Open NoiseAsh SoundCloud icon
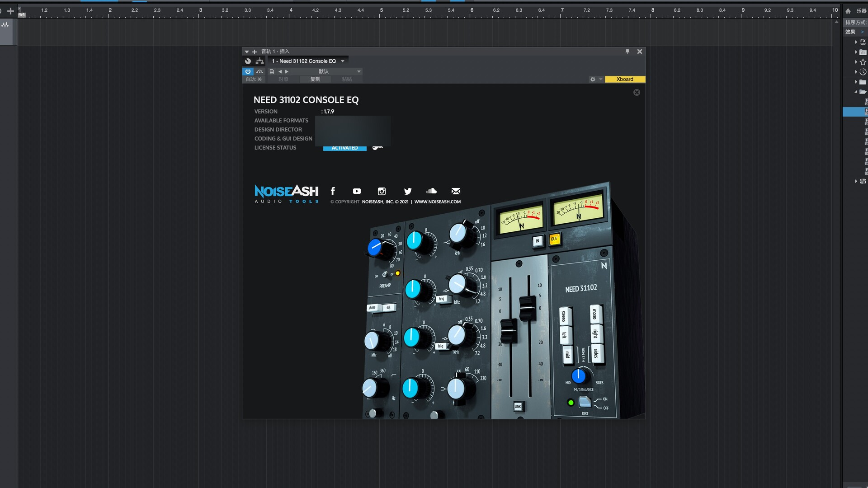The image size is (868, 488). [431, 191]
